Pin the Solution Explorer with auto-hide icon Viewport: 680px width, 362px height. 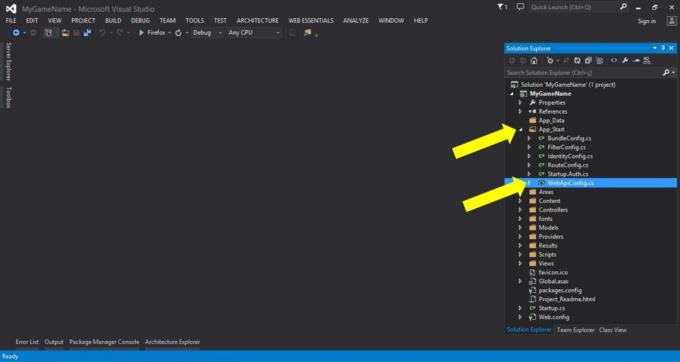click(663, 48)
